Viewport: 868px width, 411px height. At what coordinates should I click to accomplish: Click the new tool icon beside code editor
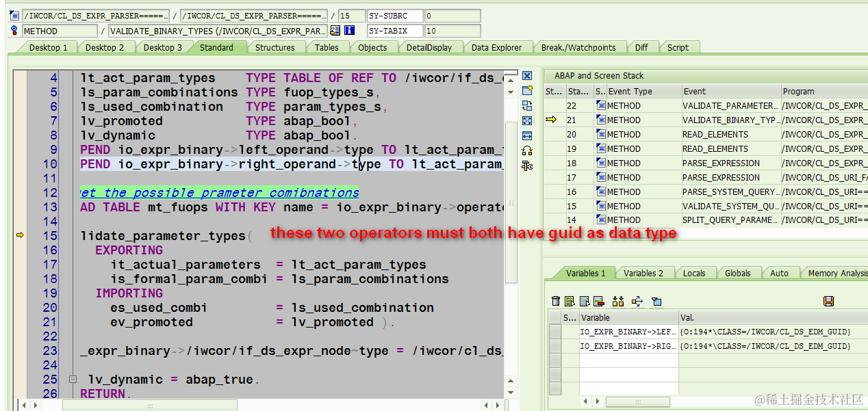[x=527, y=90]
